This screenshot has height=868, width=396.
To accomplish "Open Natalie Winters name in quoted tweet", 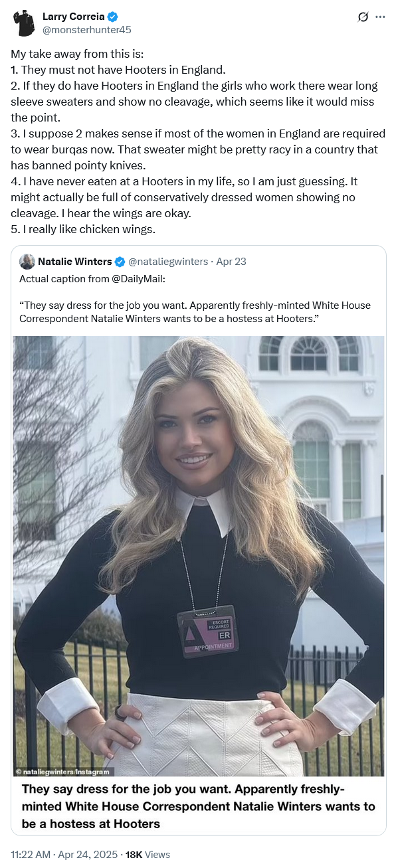I will (74, 262).
